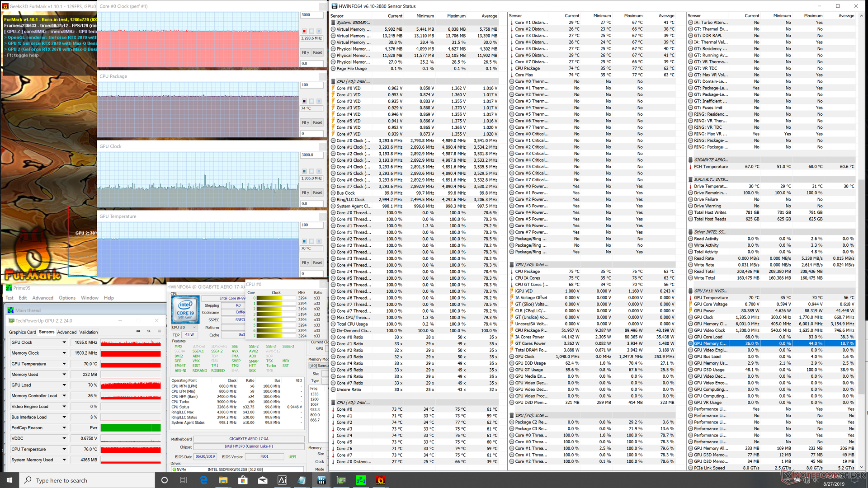Click Microsoft Store taskbar icon
Screen dimensions: 868x488
pyautogui.click(x=243, y=480)
